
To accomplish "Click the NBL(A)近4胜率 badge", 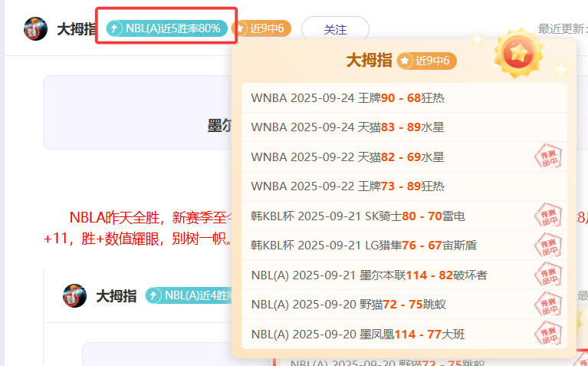I will click(x=189, y=295).
